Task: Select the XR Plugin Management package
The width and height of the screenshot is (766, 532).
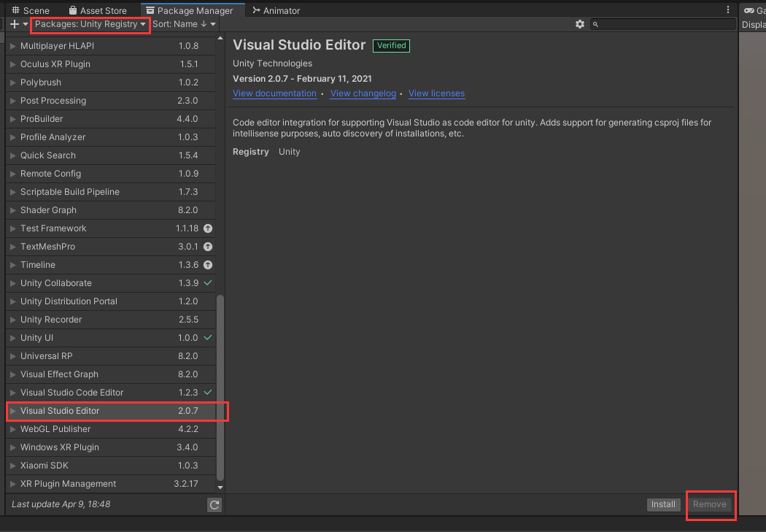Action: [x=110, y=484]
